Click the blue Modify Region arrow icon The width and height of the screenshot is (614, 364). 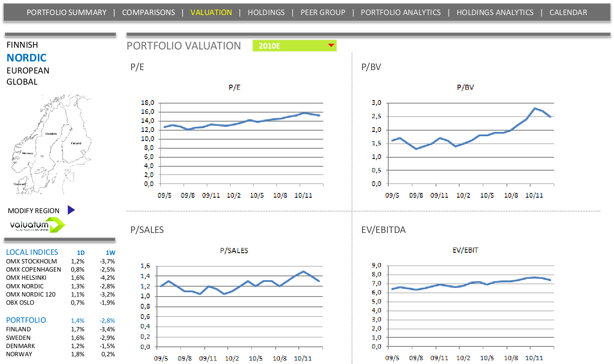pos(71,210)
